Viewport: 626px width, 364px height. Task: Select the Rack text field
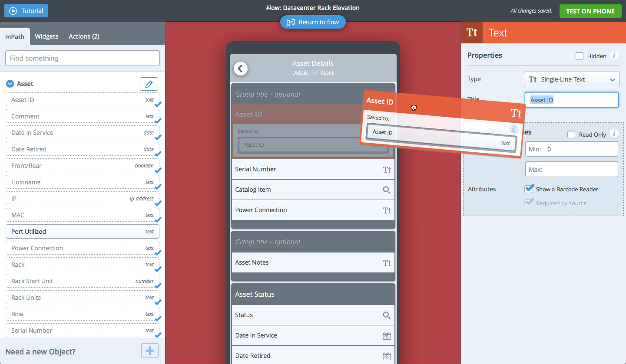click(83, 265)
